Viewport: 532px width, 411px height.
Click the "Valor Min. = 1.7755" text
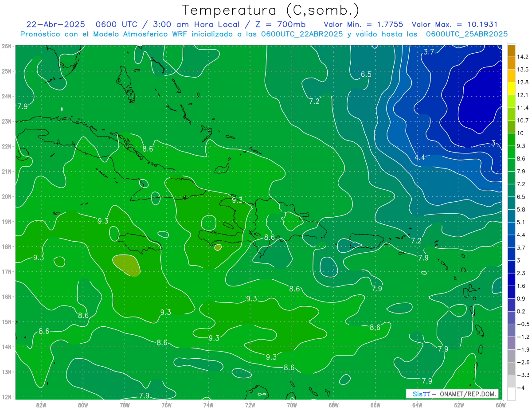click(364, 24)
